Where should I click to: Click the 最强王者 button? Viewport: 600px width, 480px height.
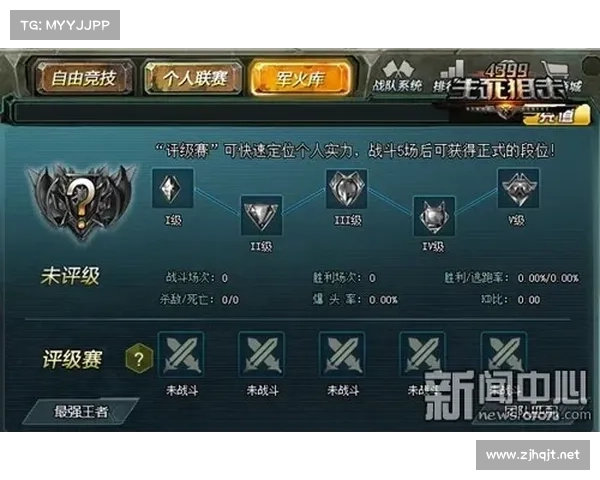[81, 411]
